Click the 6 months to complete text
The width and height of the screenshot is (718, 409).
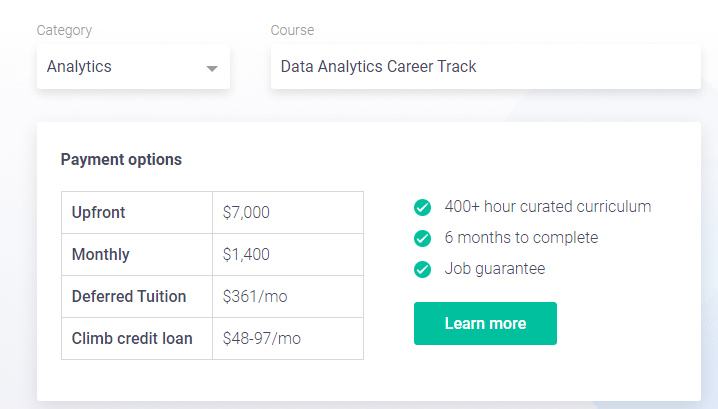[521, 238]
